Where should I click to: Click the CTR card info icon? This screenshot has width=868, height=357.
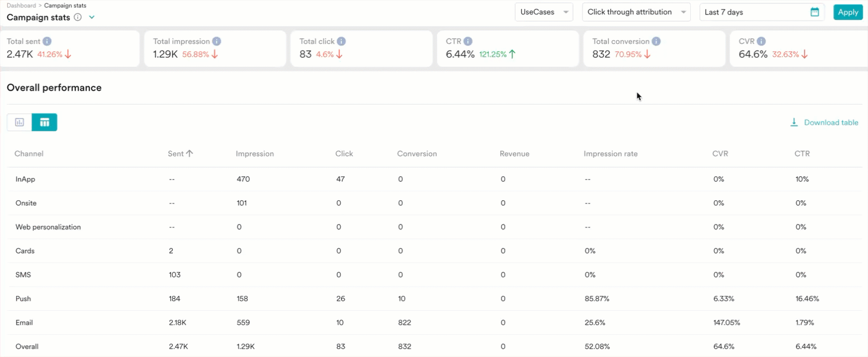468,41
